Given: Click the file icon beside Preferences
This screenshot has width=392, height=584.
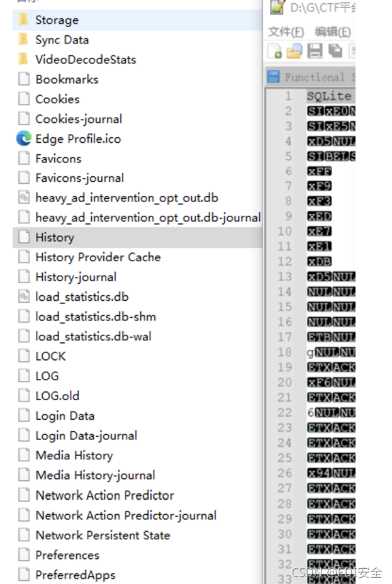Looking at the screenshot, I should pyautogui.click(x=24, y=554).
